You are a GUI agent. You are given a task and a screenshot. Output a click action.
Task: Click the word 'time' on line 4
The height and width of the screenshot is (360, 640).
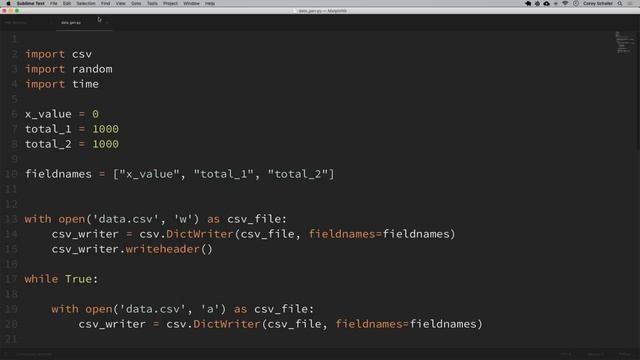pyautogui.click(x=85, y=84)
